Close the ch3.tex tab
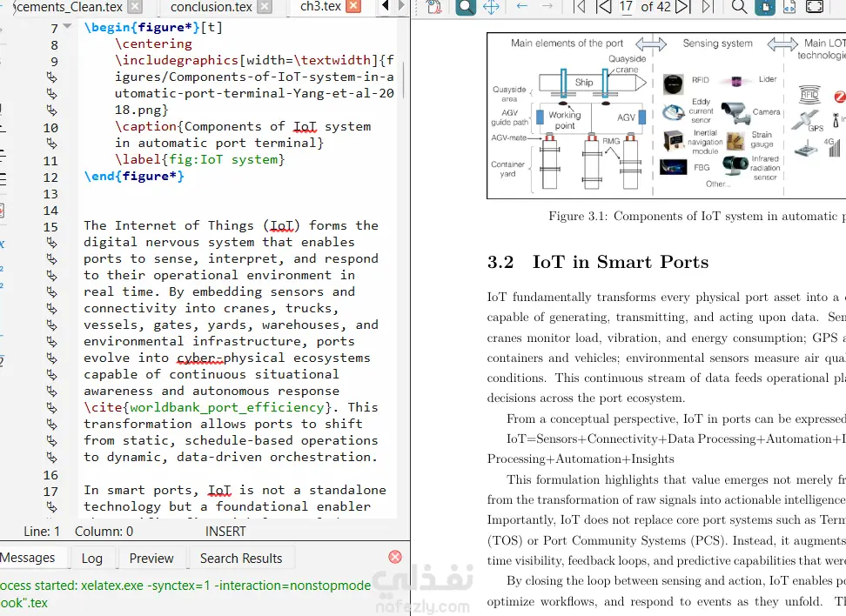The width and height of the screenshot is (846, 616). point(352,6)
